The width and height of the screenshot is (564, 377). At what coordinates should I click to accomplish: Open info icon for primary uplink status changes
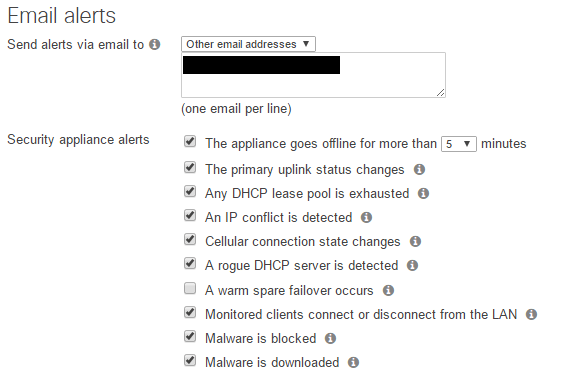(x=419, y=169)
